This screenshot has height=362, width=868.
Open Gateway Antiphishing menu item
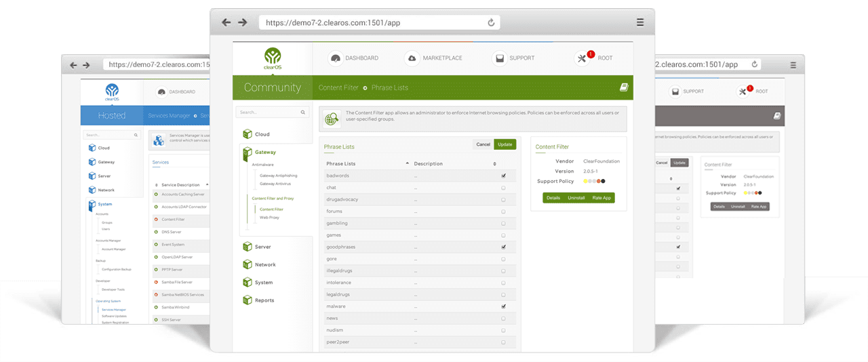[x=278, y=176]
